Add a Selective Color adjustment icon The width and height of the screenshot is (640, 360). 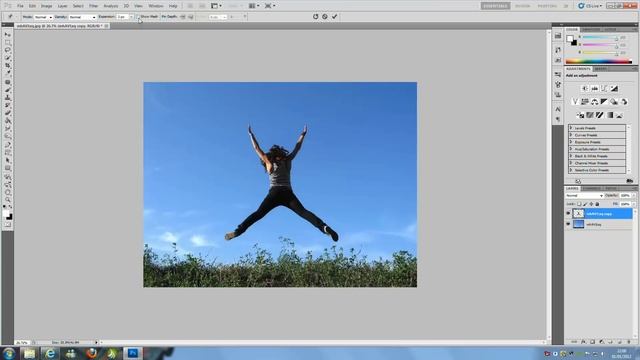tap(619, 116)
